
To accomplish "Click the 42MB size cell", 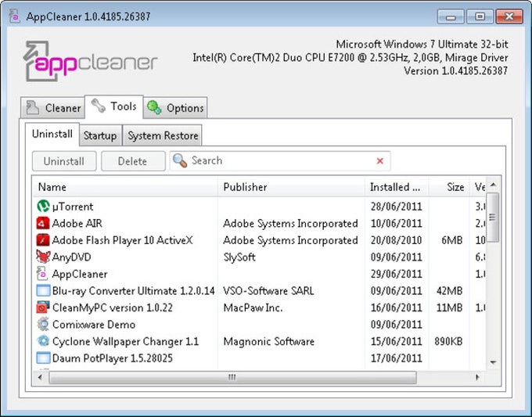I will pyautogui.click(x=450, y=291).
